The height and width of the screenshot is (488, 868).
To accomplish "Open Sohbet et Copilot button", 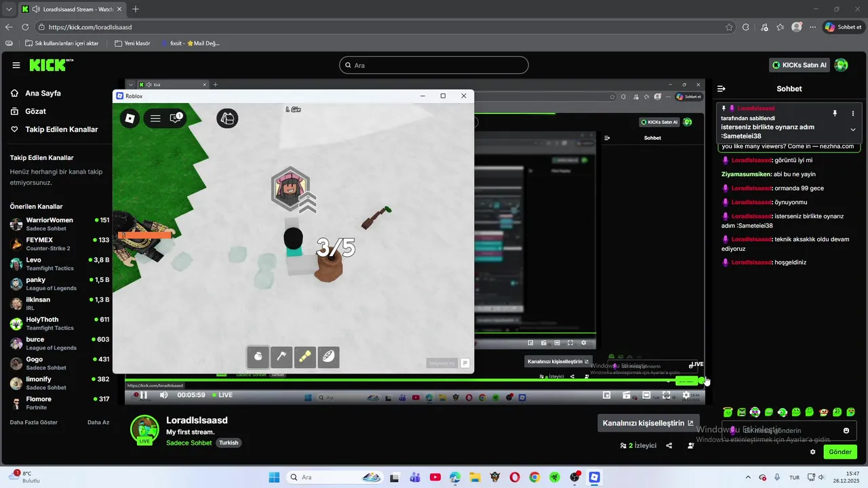I will [x=843, y=27].
